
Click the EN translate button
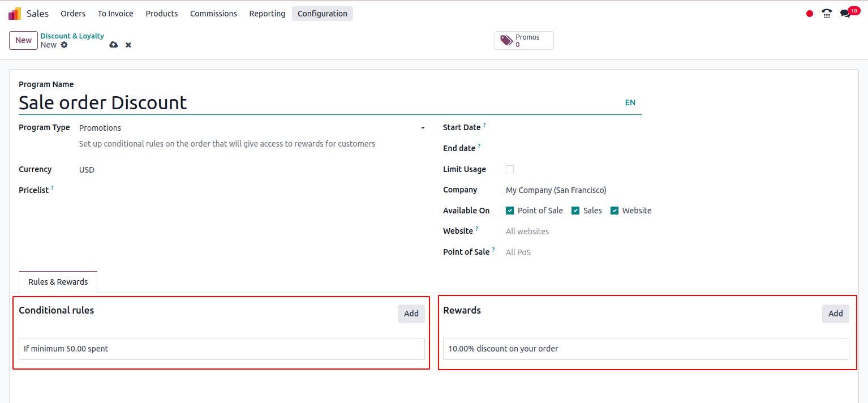coord(630,102)
